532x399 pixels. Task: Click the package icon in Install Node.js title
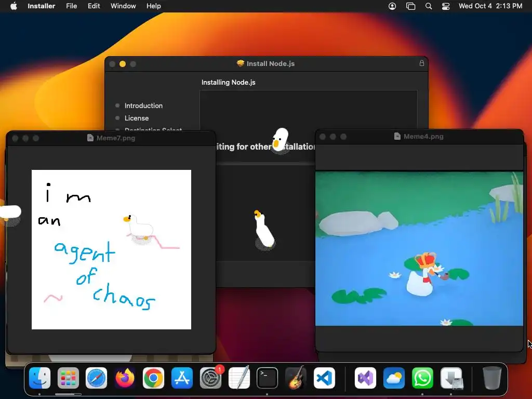pyautogui.click(x=240, y=63)
